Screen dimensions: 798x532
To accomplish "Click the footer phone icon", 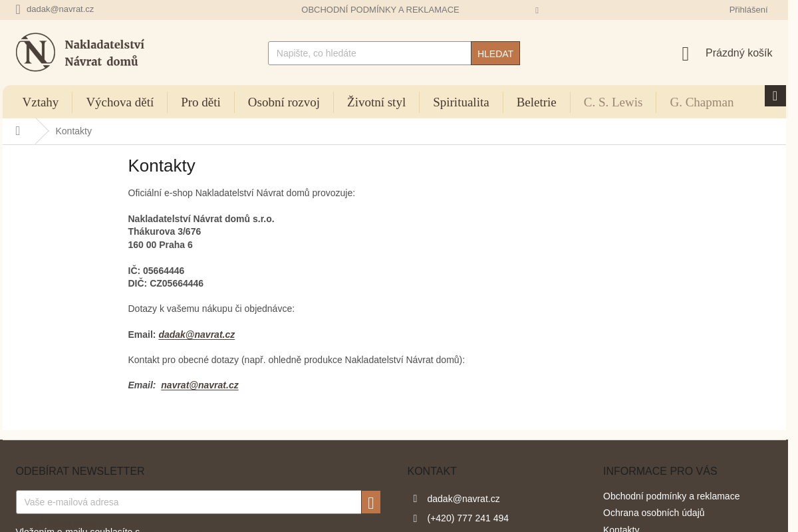I will coord(415,519).
